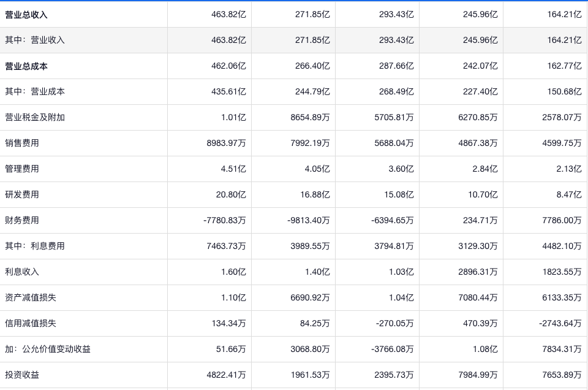Click the 营业总成本 row header
The width and height of the screenshot is (588, 390).
(26, 66)
